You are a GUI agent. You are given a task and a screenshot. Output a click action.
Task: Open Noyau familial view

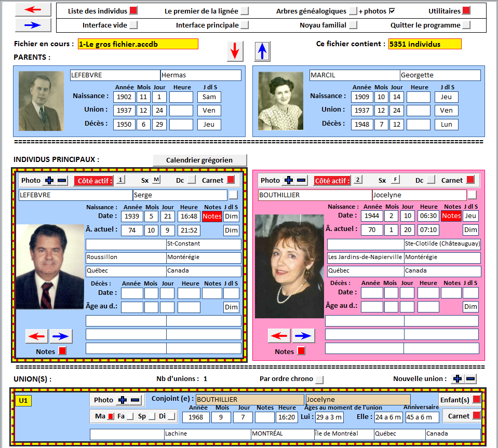pos(353,25)
